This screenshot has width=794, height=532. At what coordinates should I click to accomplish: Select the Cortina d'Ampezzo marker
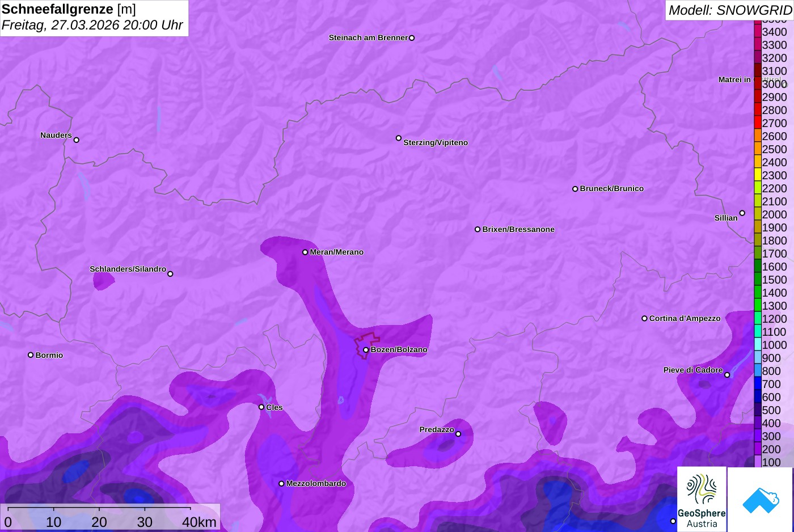[x=644, y=319]
